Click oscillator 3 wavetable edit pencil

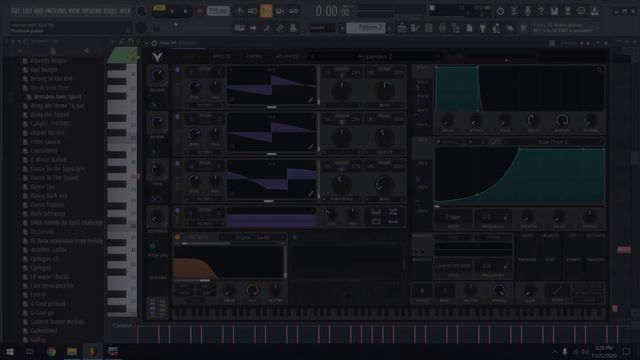311,193
